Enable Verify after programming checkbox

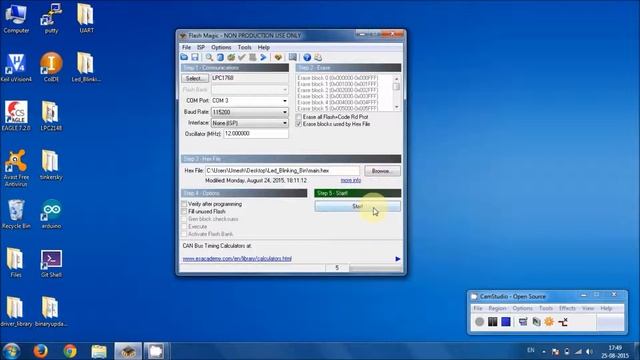coord(184,204)
